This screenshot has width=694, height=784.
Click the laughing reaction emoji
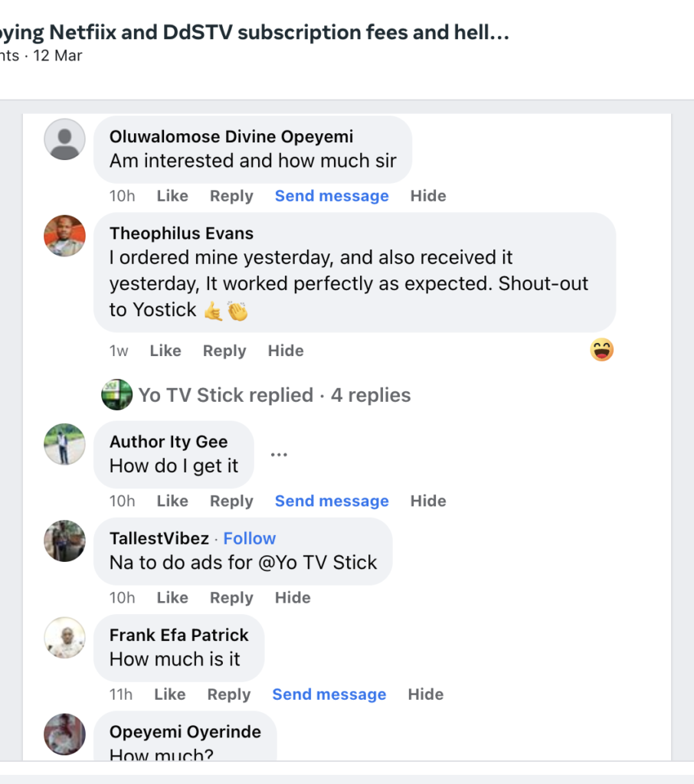point(602,351)
